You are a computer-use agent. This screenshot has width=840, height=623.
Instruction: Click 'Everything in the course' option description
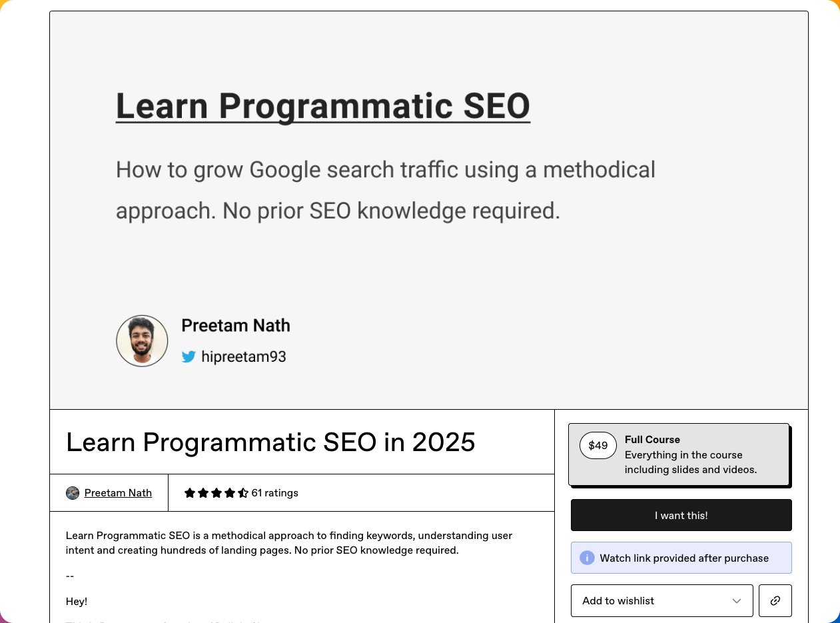click(x=691, y=462)
